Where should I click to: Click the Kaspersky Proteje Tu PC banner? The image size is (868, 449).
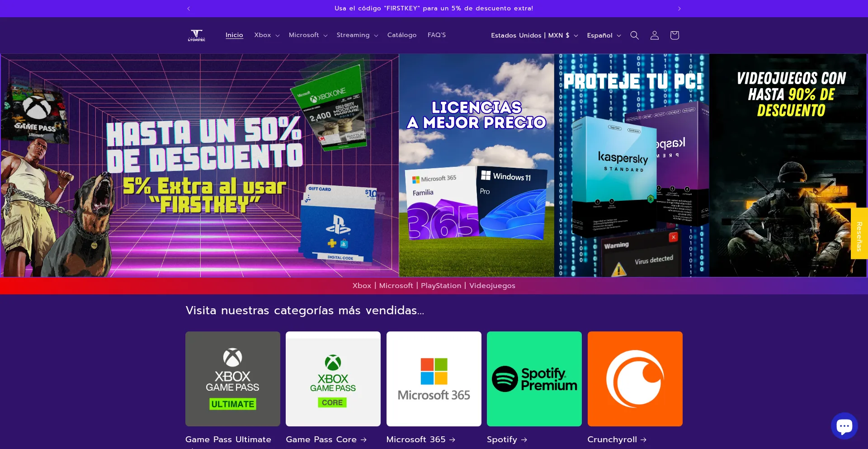click(632, 165)
